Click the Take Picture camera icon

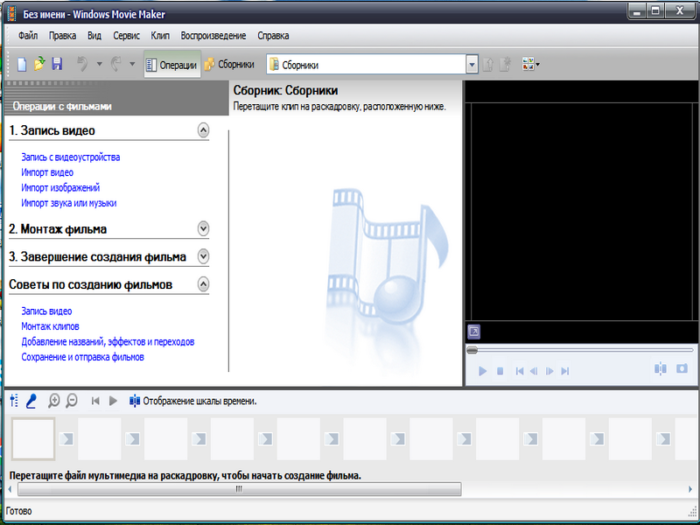pyautogui.click(x=682, y=369)
